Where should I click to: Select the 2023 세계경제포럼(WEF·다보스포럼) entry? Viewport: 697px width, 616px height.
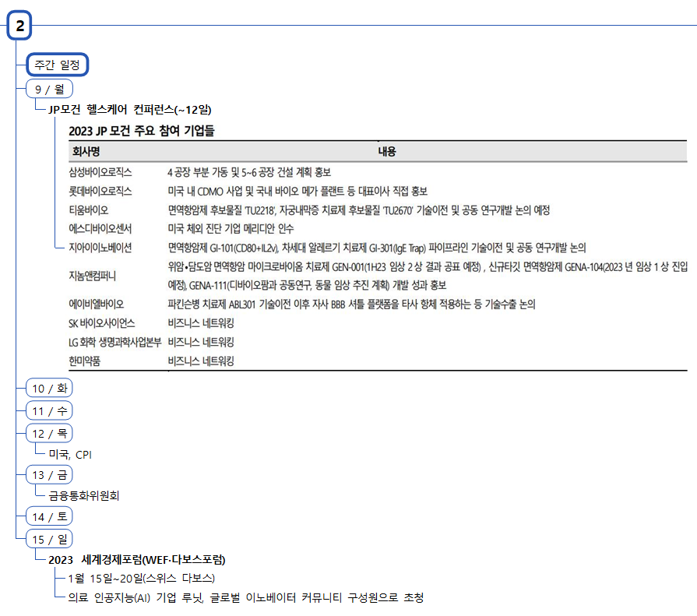[137, 560]
